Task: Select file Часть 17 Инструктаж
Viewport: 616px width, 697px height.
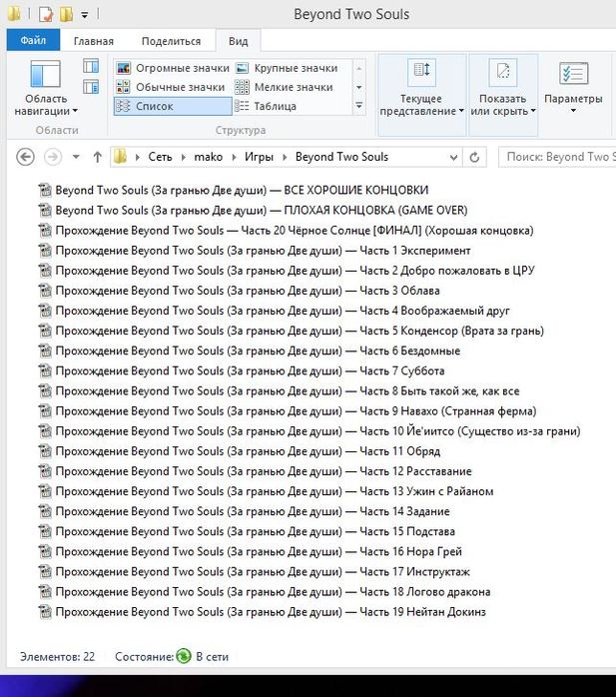Action: click(254, 571)
